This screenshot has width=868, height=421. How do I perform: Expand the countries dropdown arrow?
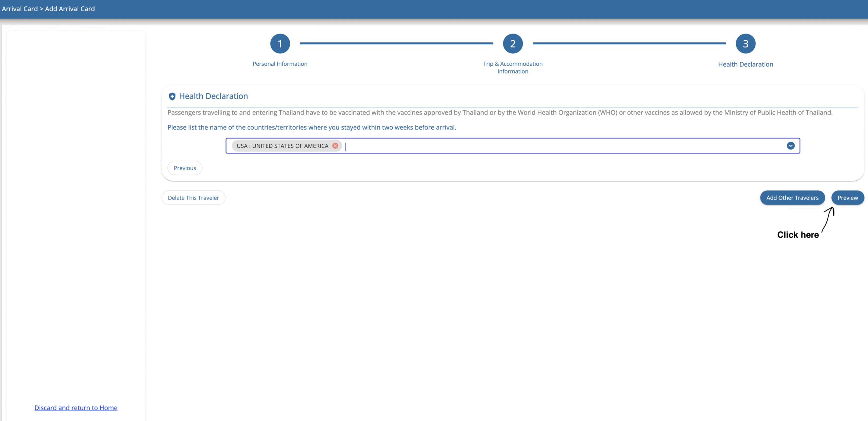tap(790, 146)
